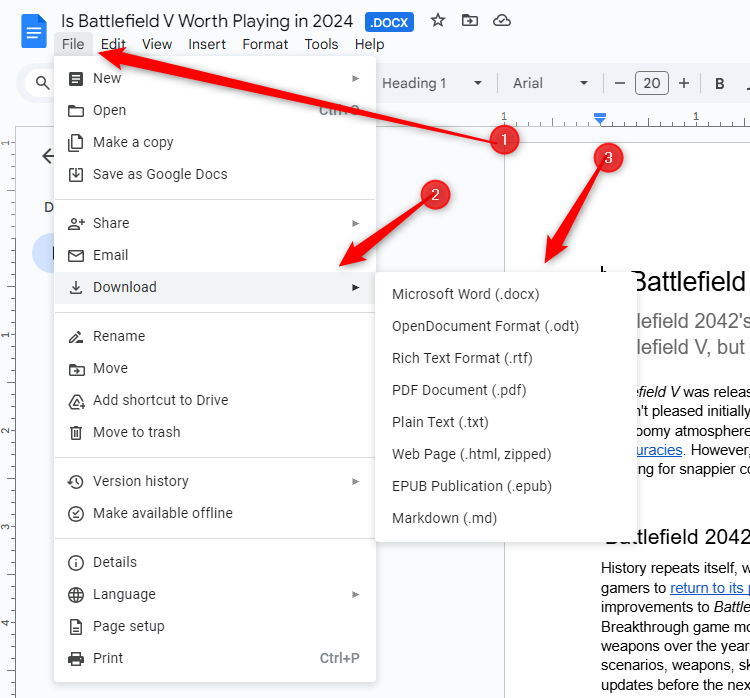Star this document
This screenshot has height=698, width=750.
pyautogui.click(x=438, y=21)
